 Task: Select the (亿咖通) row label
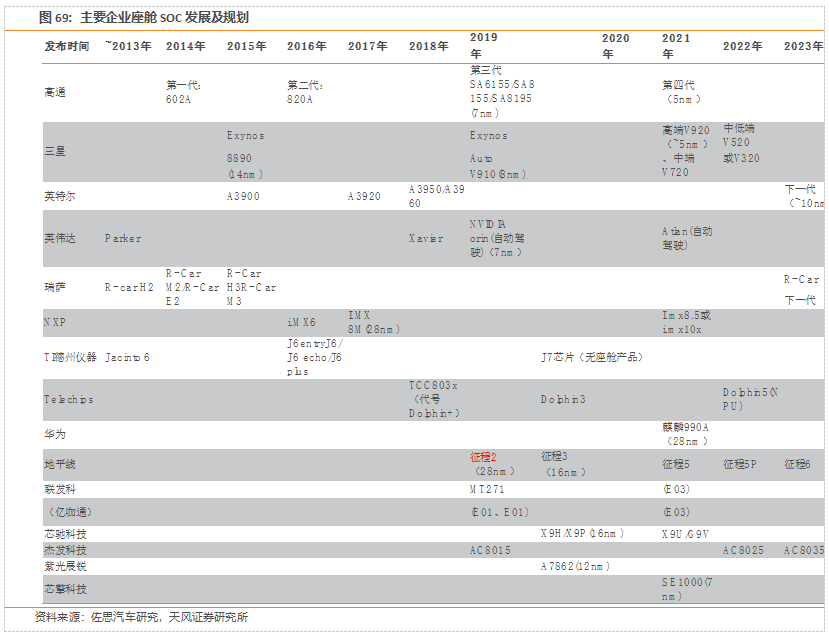(x=70, y=512)
